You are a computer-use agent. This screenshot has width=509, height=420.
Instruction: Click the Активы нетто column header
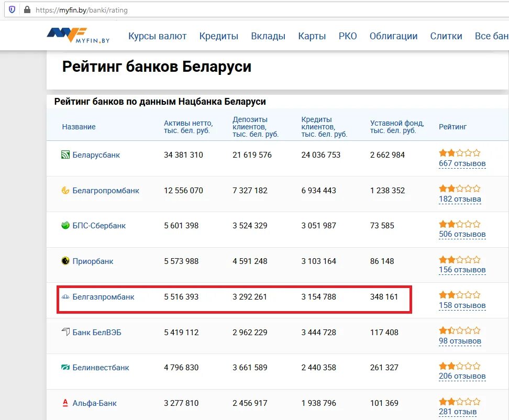pos(189,127)
